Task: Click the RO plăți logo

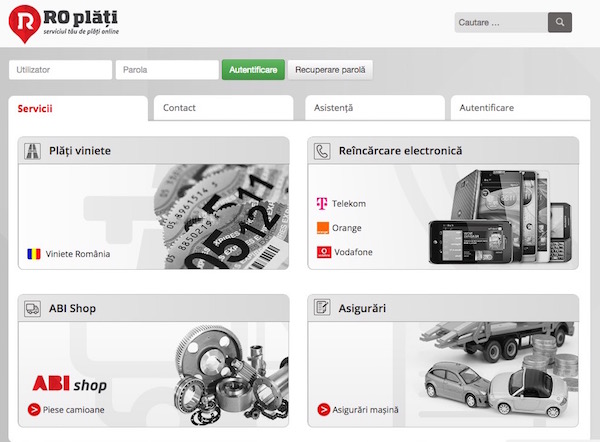Action: (68, 22)
